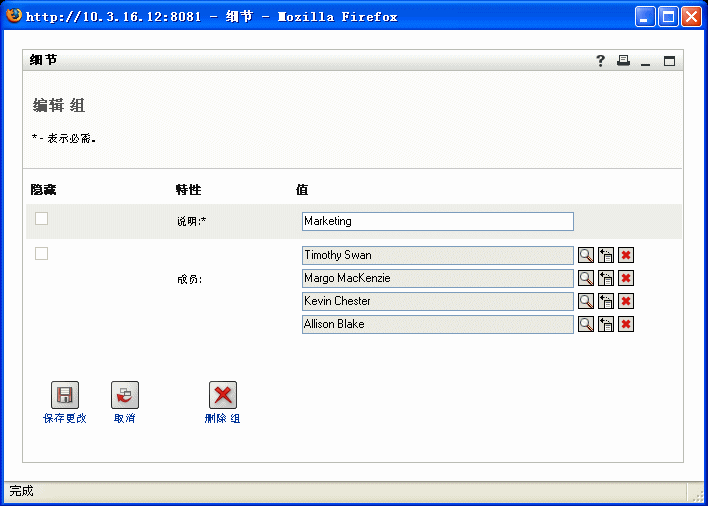Click the Margo MacKenzie member field
Image resolution: width=708 pixels, height=506 pixels.
438,278
